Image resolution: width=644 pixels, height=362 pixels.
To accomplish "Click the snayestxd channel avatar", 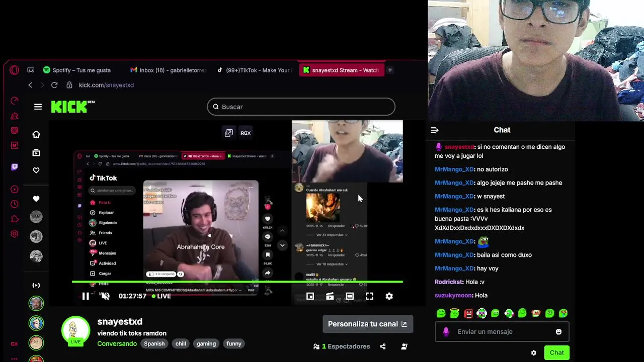I will coord(75,330).
